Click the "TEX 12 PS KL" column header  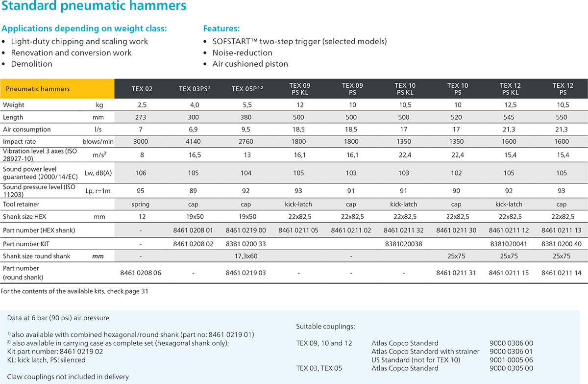click(x=510, y=89)
